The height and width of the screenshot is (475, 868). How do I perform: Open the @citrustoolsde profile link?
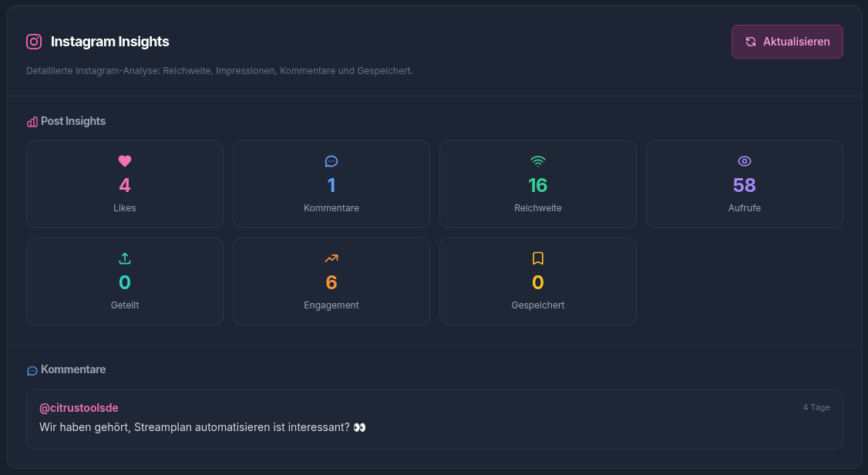[79, 407]
